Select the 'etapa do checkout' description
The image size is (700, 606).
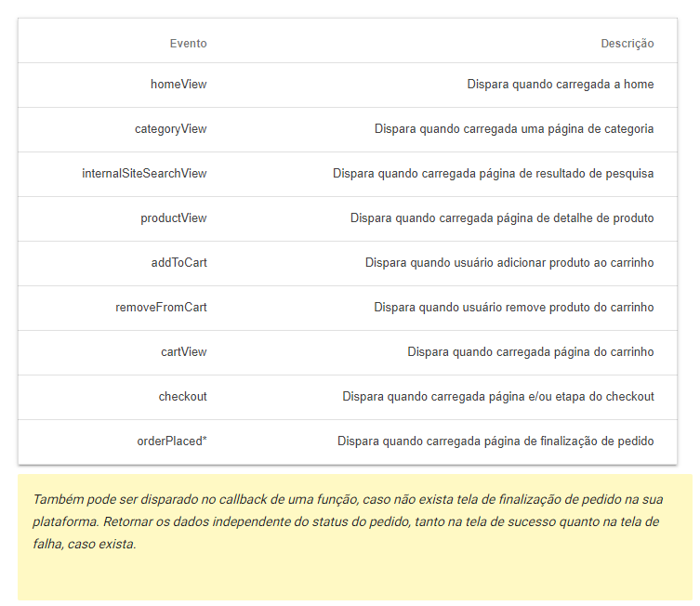(x=498, y=397)
